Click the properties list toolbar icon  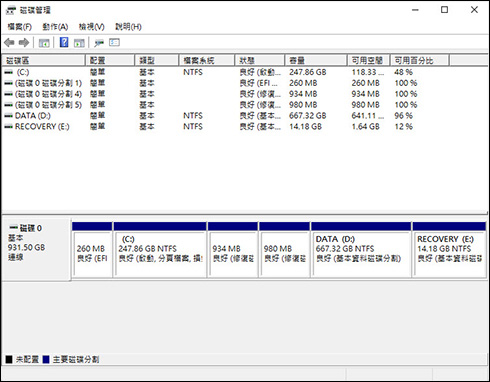114,42
